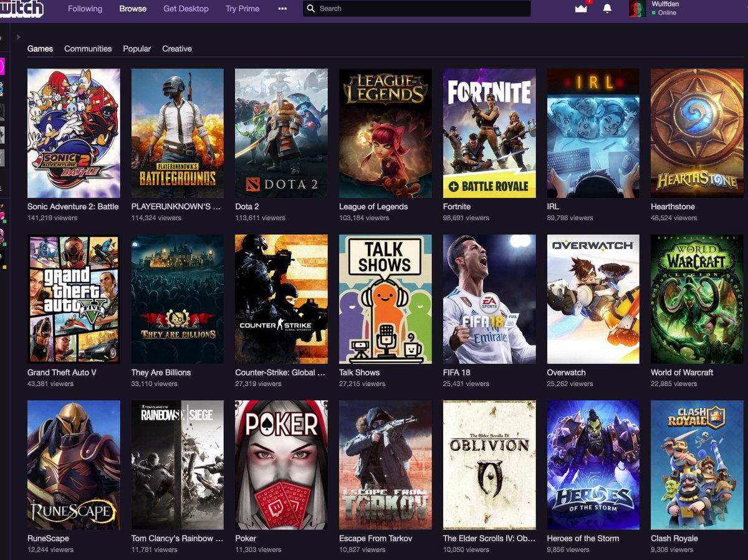Click the FIFA 18 title link
Screen dimensions: 748x560
(x=456, y=372)
